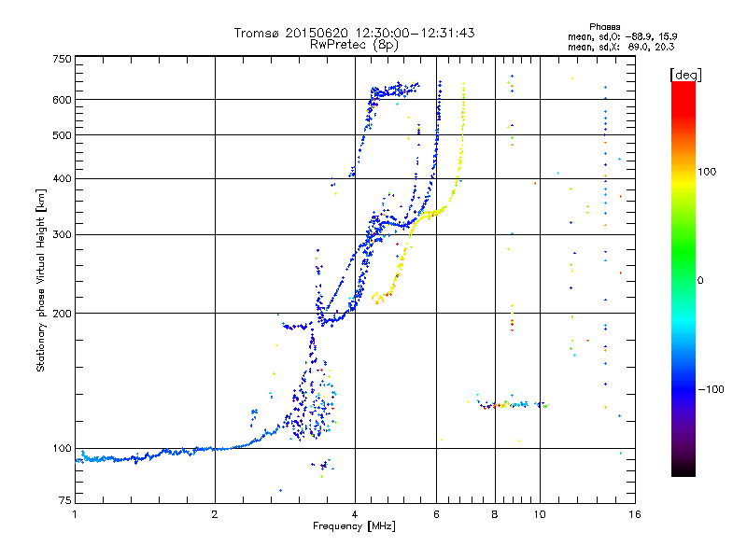Click the y-axis tick label '750'
Screen dimensions: 747x560
click(x=62, y=59)
